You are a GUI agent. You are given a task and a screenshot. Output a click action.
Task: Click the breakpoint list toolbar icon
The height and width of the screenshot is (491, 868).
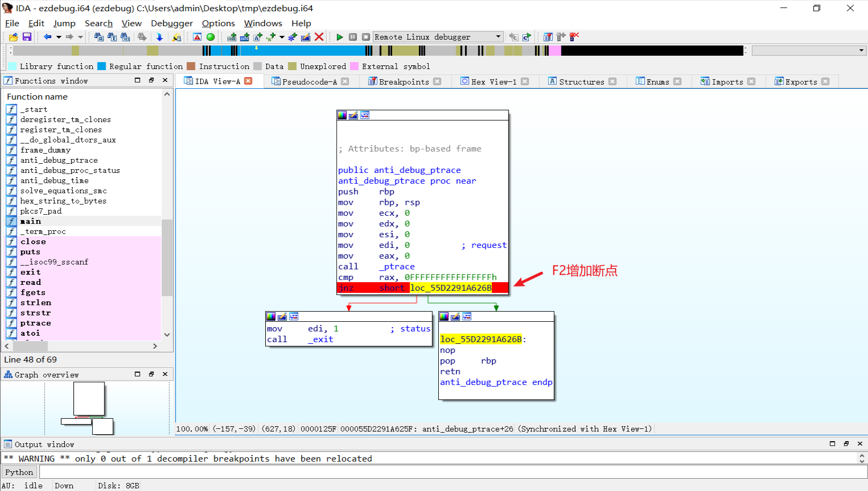pyautogui.click(x=548, y=37)
